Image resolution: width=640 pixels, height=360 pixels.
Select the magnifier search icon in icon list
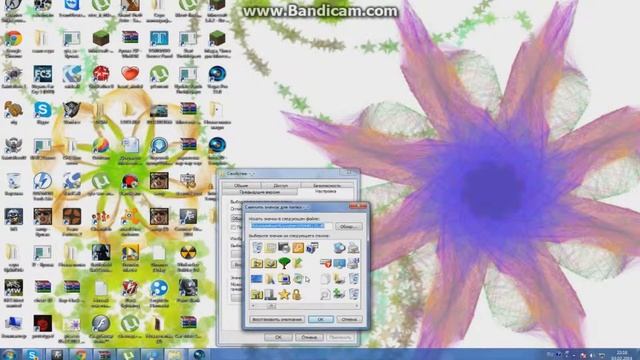pyautogui.click(x=325, y=294)
